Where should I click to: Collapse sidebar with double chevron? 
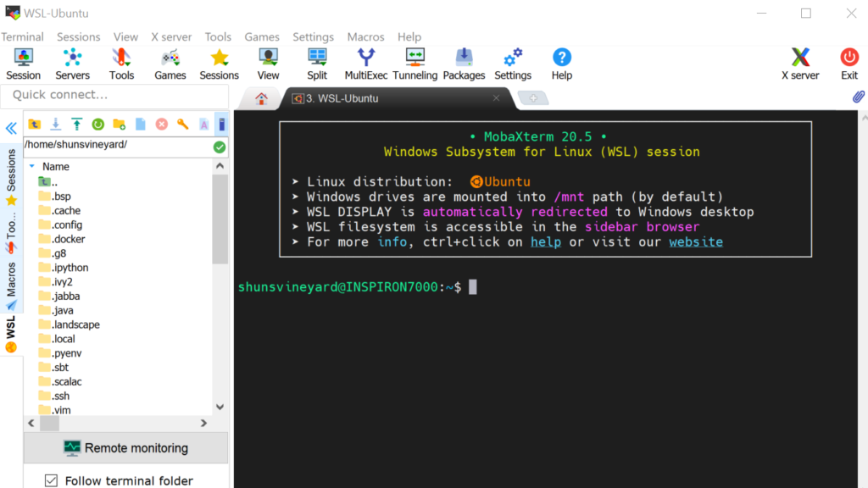[11, 129]
